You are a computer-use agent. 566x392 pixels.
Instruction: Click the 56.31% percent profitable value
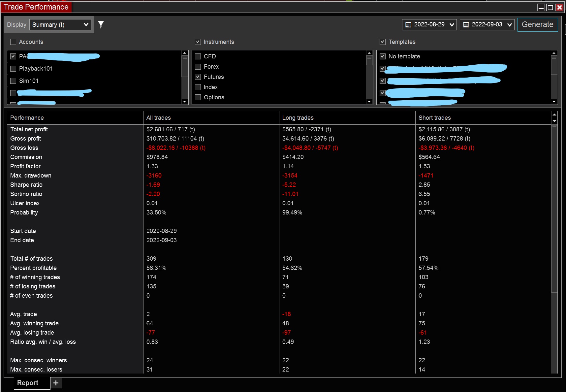156,268
